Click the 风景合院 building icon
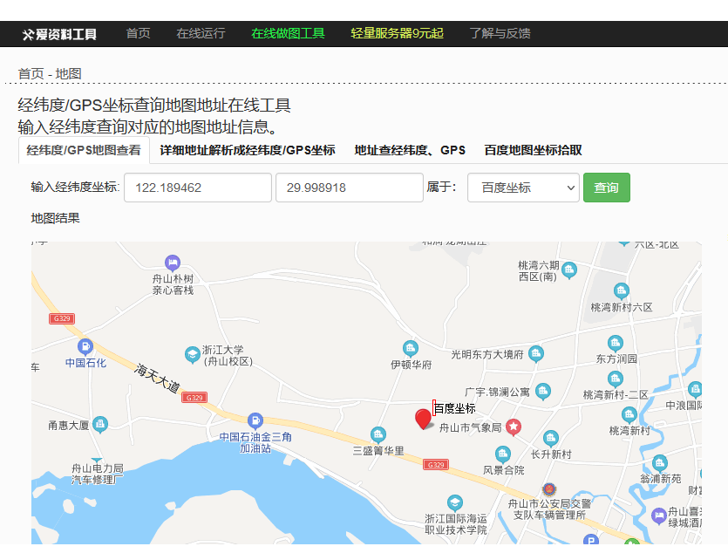The width and height of the screenshot is (728, 560). 502,454
